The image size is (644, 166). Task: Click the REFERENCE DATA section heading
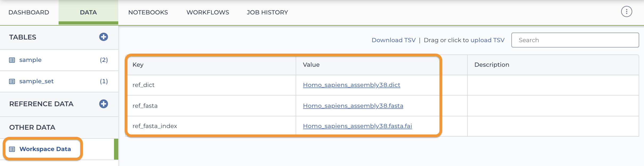tap(41, 104)
